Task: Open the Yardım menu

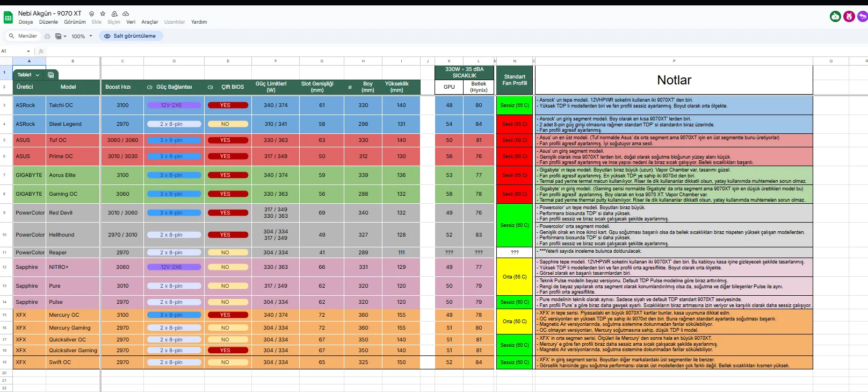Action: click(x=199, y=22)
